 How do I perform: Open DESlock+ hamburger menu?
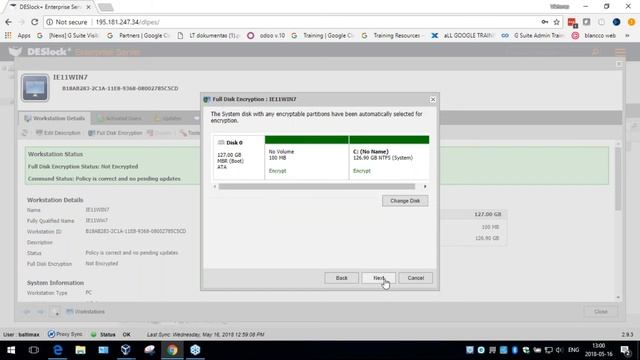(620, 52)
